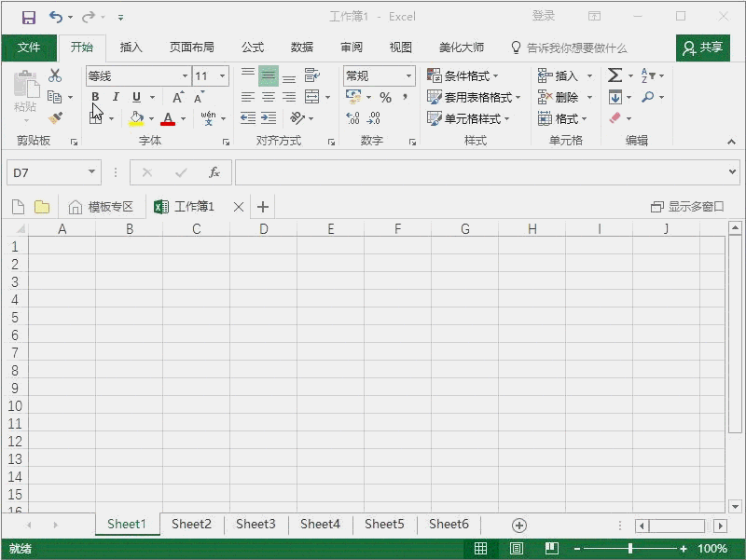Toggle Underline formatting
Image resolution: width=746 pixels, height=560 pixels.
(136, 97)
